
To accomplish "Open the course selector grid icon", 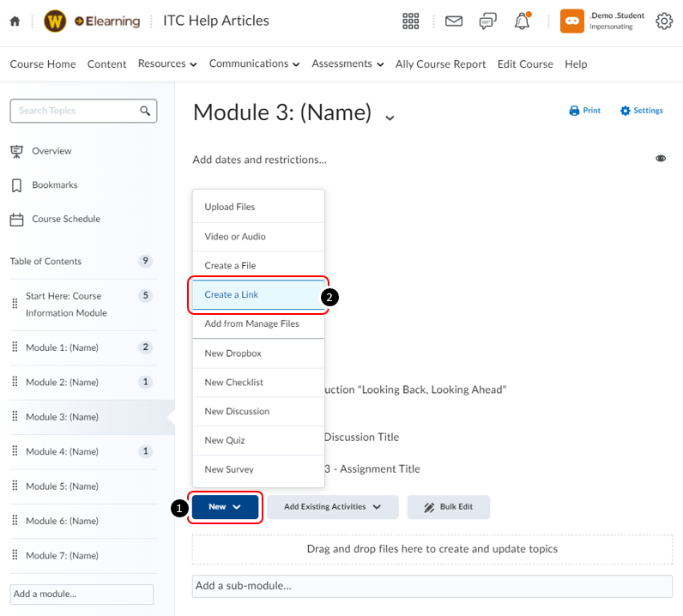I will point(411,21).
